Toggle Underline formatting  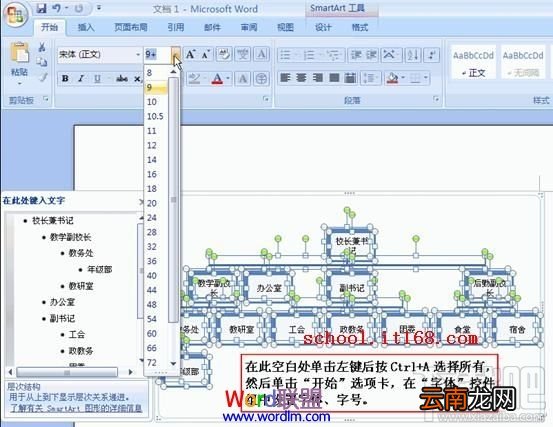click(97, 78)
